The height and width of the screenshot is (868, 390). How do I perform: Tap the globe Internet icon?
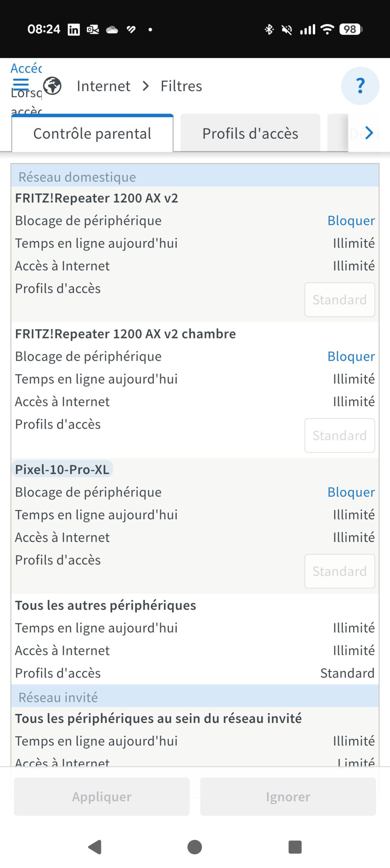point(52,85)
